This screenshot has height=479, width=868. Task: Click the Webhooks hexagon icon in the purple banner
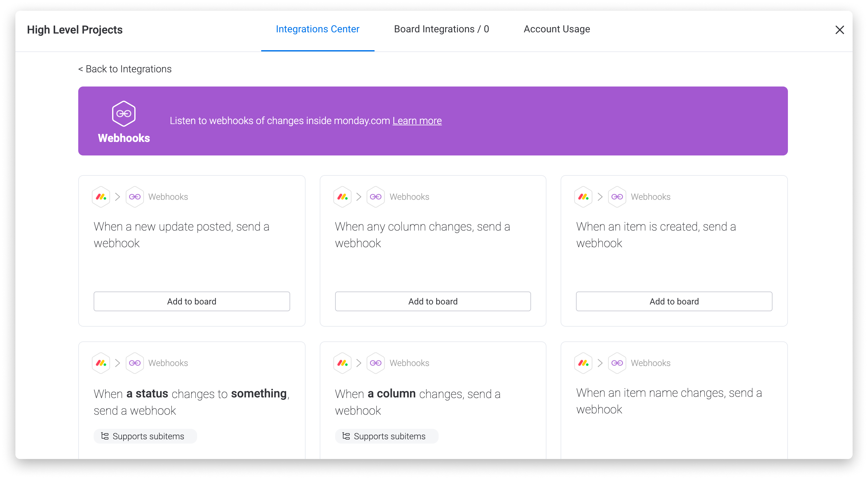click(x=123, y=114)
